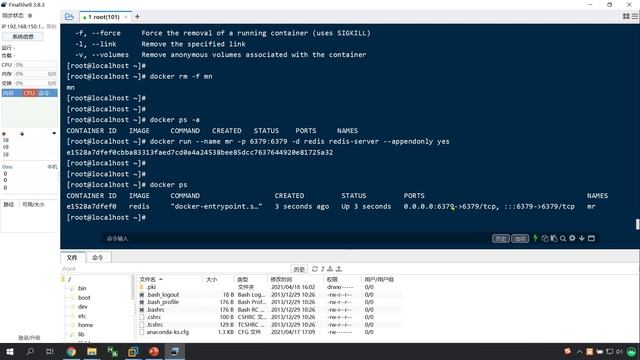
Task: Click the upload file icon
Action: click(x=339, y=269)
